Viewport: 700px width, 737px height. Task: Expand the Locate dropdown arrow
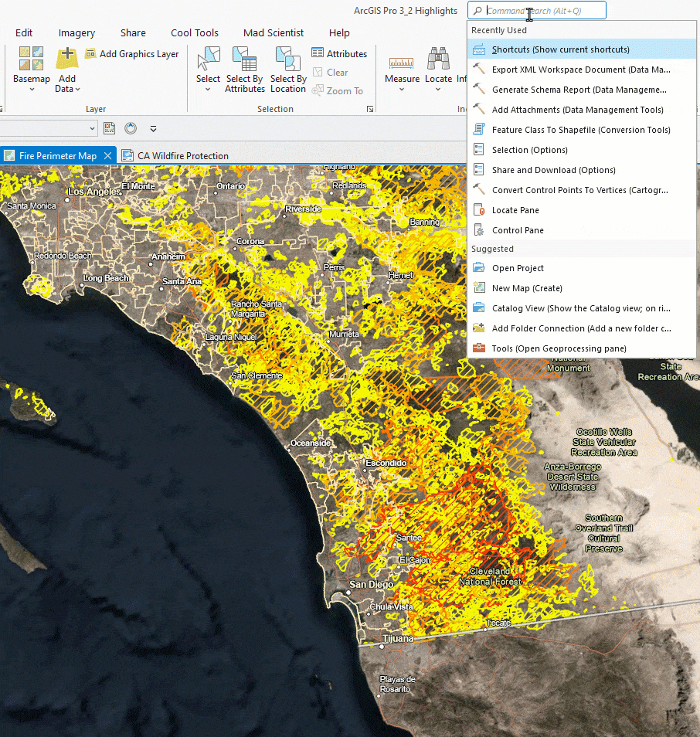coord(437,90)
